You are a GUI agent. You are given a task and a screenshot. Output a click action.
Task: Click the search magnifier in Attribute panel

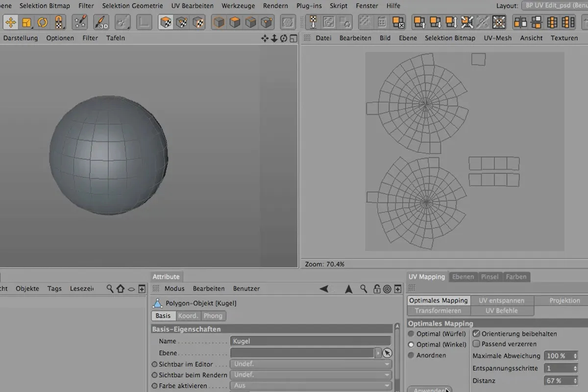pos(363,289)
